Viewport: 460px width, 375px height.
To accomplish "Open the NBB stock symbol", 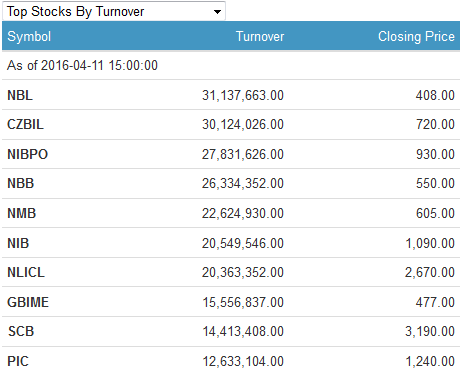I will click(21, 183).
